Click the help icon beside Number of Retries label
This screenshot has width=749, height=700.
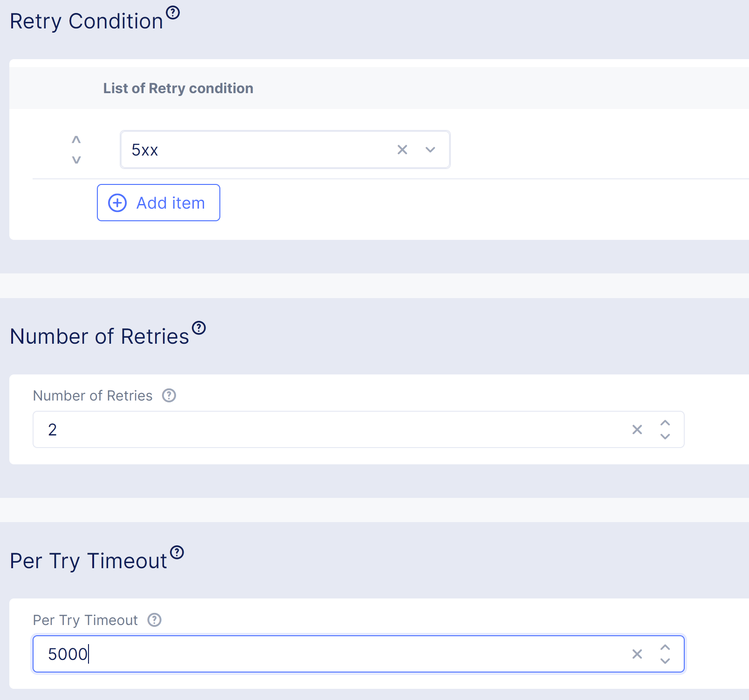click(x=170, y=395)
